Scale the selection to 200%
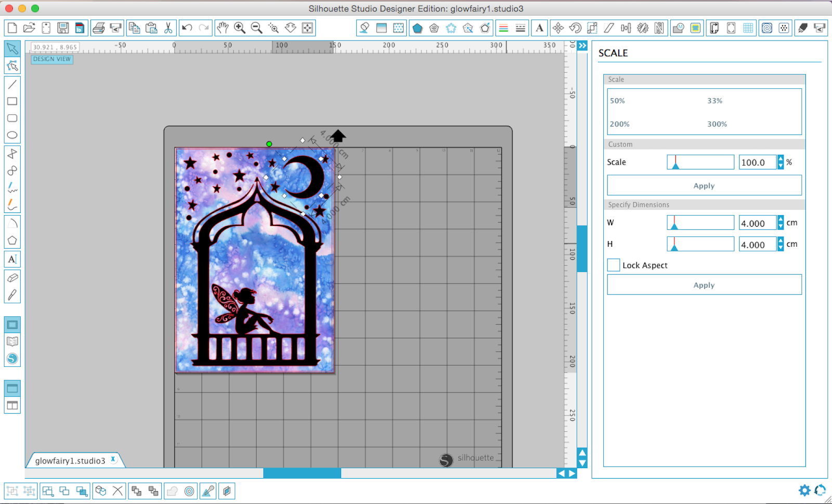Screen dimensions: 832x504 click(x=619, y=124)
